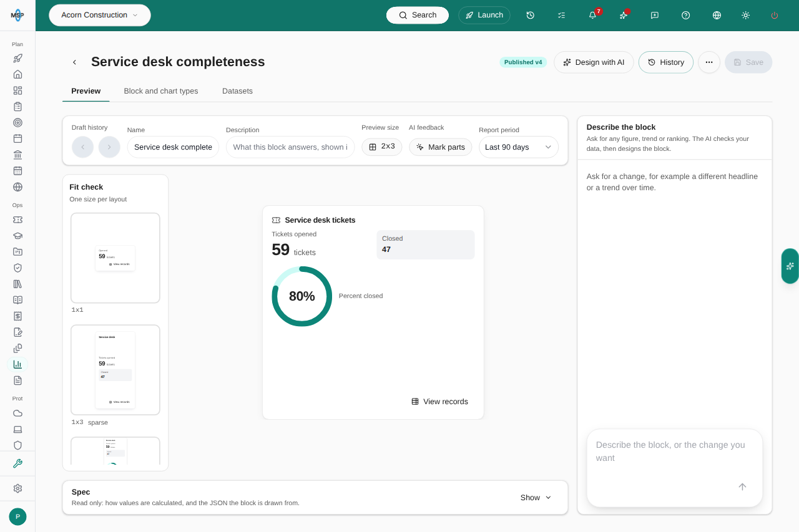Open the floating AI assistant side tab
Viewport: 799px width, 532px height.
point(790,266)
